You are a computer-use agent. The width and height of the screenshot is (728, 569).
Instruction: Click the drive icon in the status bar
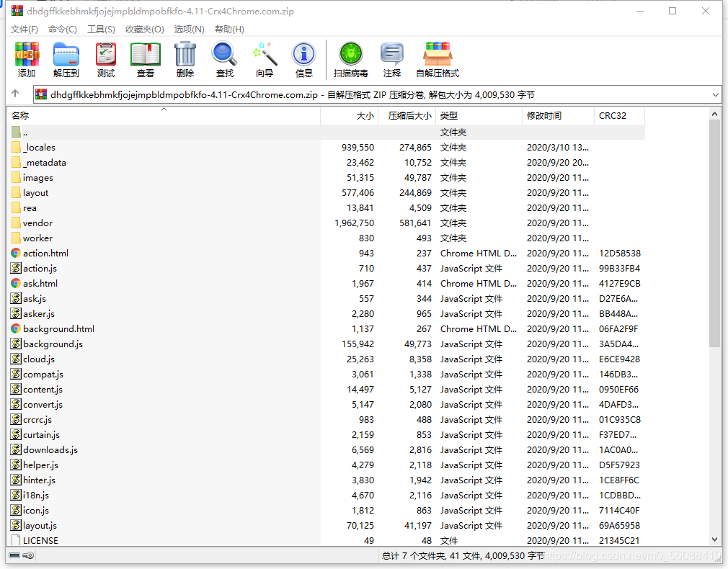point(15,555)
